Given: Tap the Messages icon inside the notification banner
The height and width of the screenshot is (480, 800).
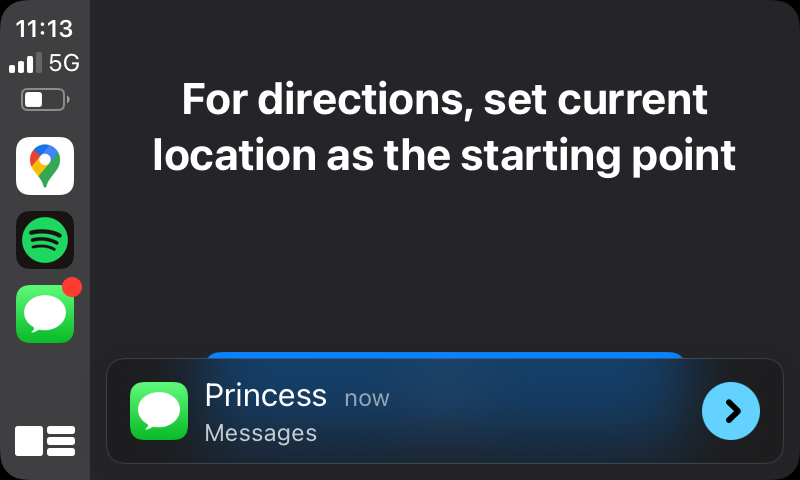Looking at the screenshot, I should click(159, 411).
